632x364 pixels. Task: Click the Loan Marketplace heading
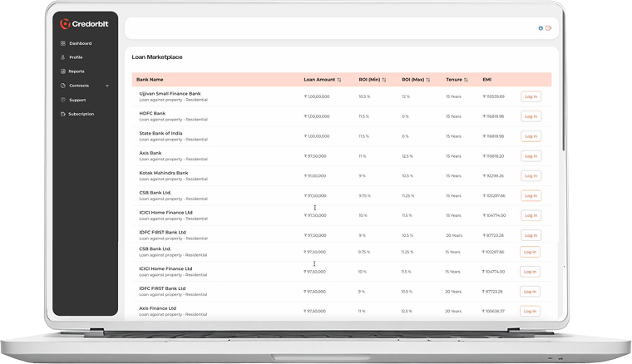click(157, 57)
